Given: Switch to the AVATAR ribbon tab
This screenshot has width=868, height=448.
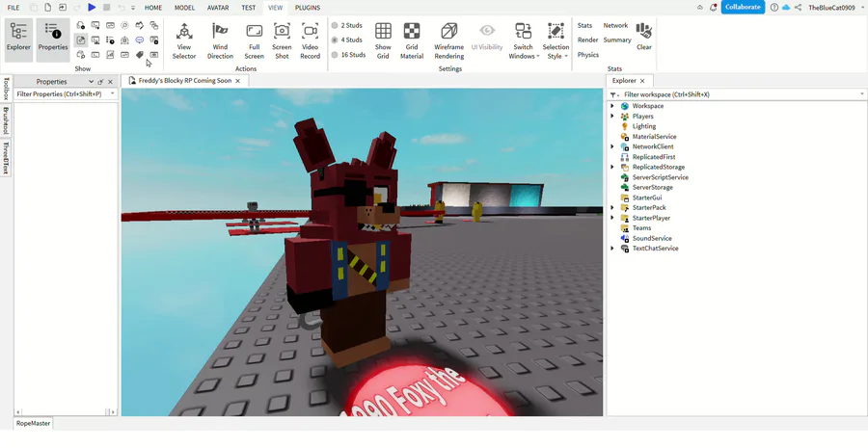Looking at the screenshot, I should point(218,8).
